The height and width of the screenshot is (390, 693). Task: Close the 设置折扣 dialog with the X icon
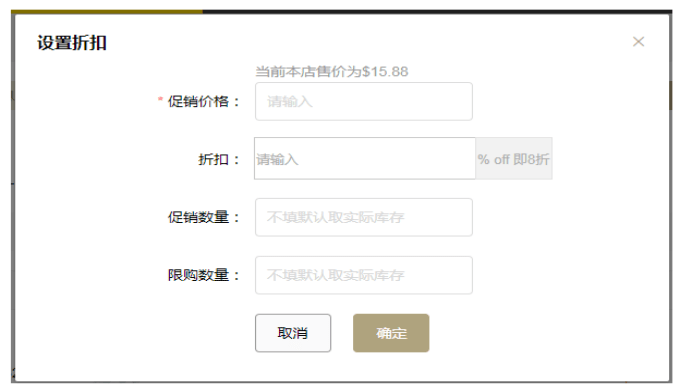tap(638, 42)
